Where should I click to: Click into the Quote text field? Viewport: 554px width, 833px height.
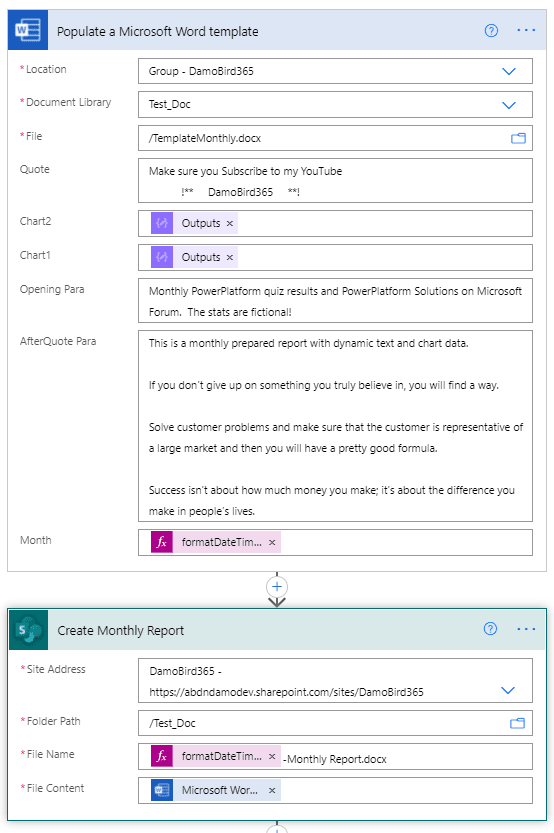pos(335,181)
